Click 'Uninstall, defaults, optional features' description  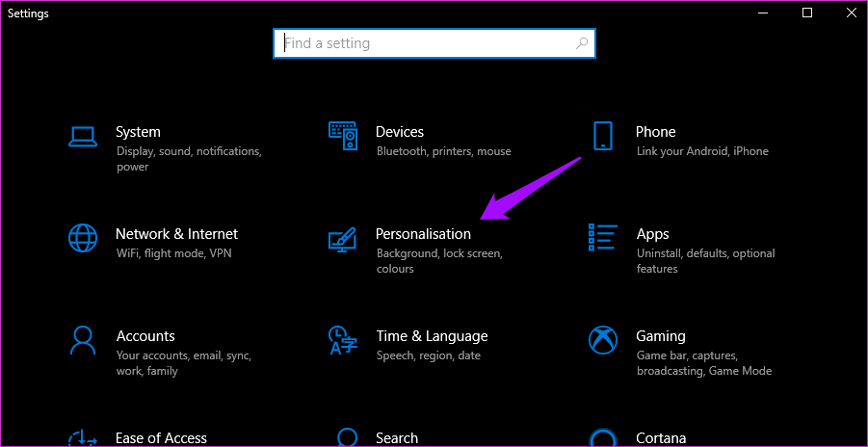tap(706, 261)
